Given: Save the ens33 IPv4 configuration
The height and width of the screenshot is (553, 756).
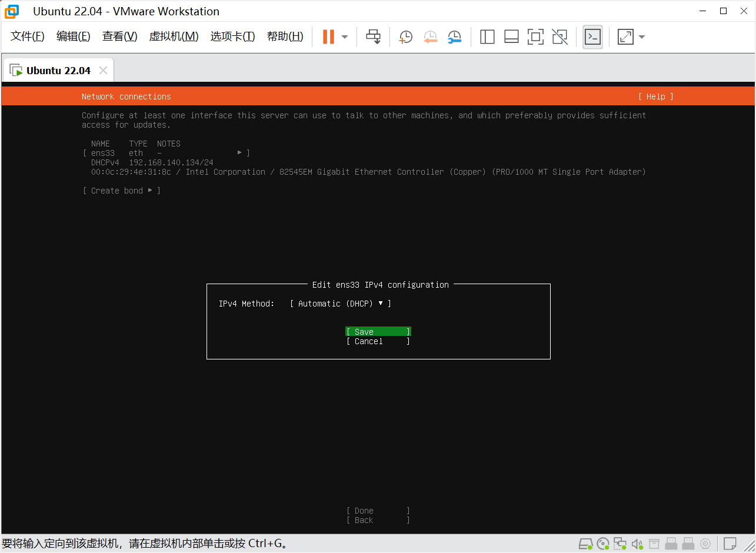Looking at the screenshot, I should click(378, 332).
